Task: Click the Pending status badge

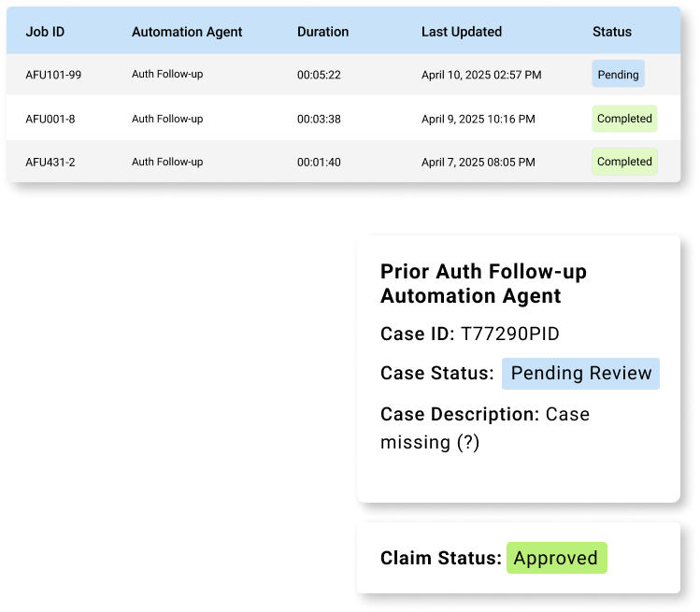Action: click(x=618, y=74)
